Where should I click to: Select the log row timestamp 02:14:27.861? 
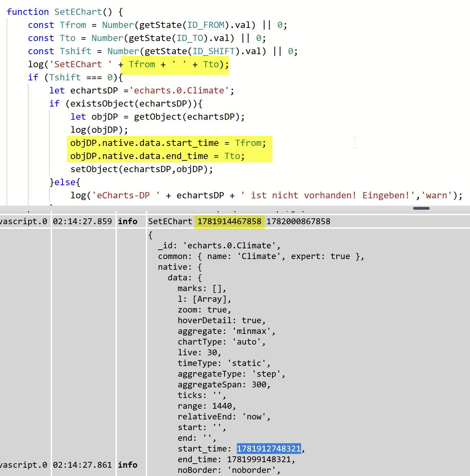(82, 465)
